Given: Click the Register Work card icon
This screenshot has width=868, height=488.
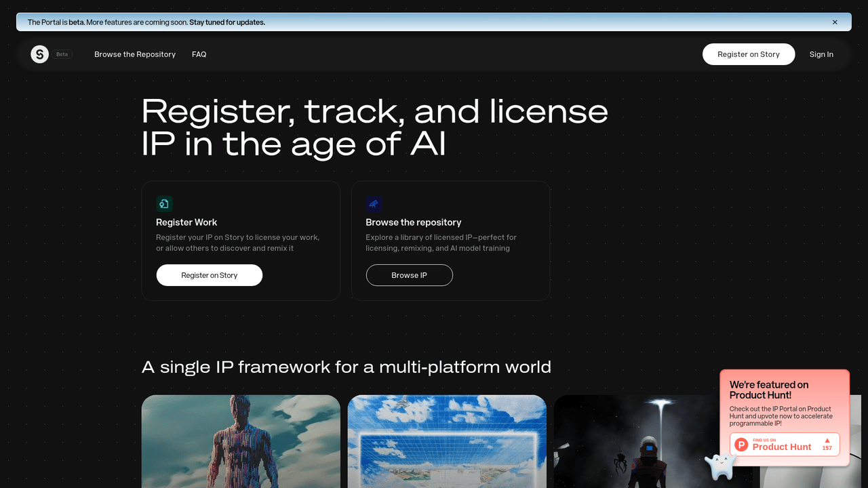Looking at the screenshot, I should [x=164, y=203].
